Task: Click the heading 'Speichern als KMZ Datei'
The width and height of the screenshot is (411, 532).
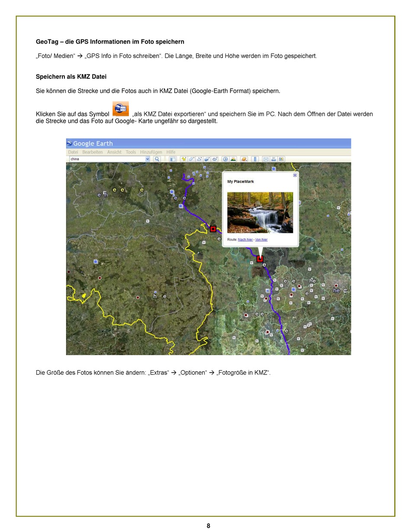Action: point(71,77)
